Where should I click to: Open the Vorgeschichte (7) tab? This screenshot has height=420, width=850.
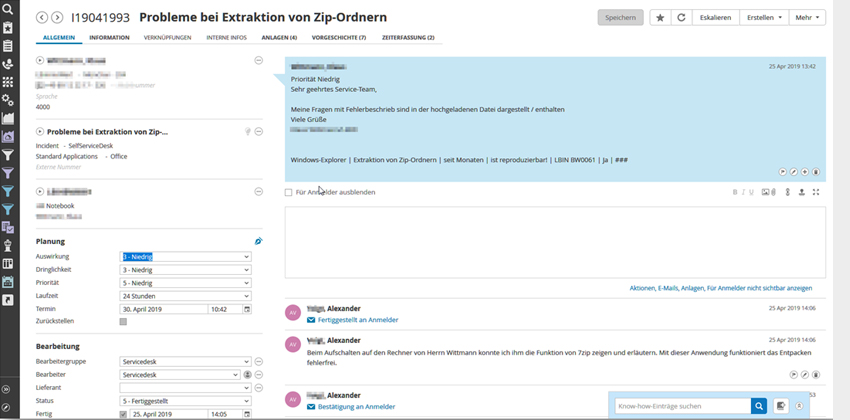(339, 37)
